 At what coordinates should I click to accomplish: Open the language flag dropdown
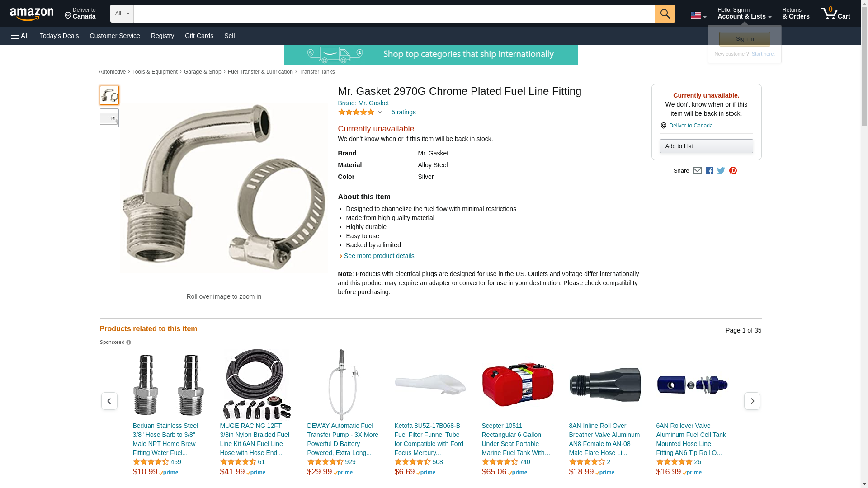pyautogui.click(x=698, y=15)
